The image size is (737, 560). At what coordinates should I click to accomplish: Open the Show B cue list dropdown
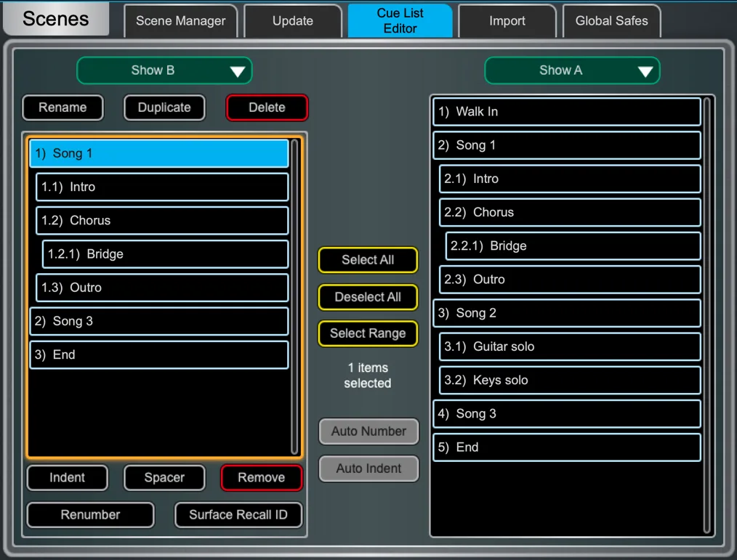click(x=164, y=70)
